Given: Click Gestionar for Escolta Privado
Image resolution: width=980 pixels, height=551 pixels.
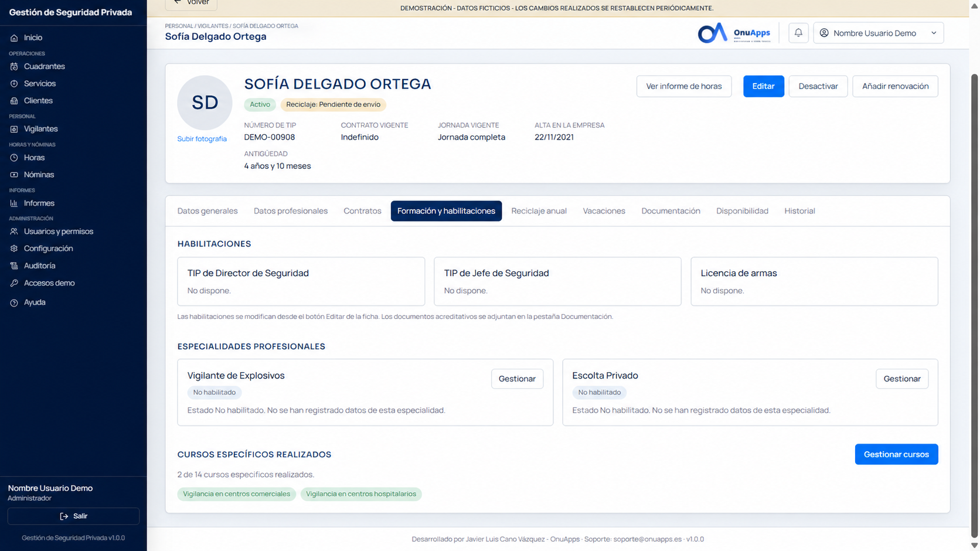Looking at the screenshot, I should tap(902, 379).
